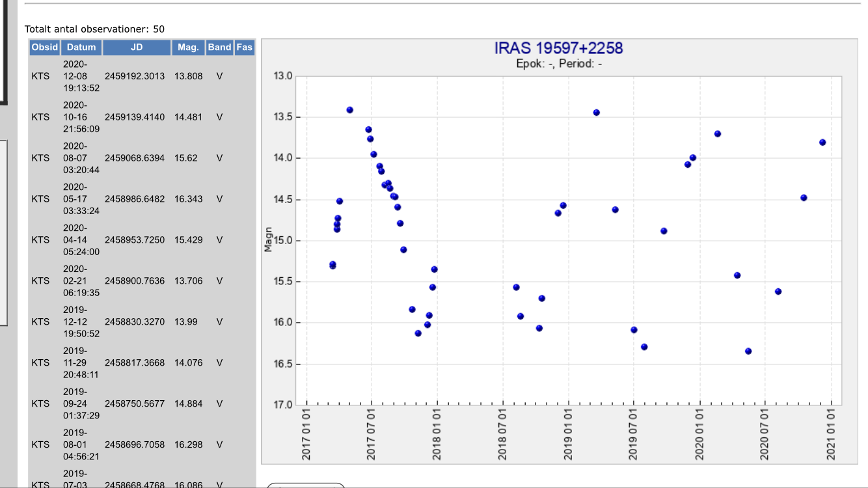The width and height of the screenshot is (868, 488).
Task: Click the brightest data point in spring 2017
Action: point(349,110)
